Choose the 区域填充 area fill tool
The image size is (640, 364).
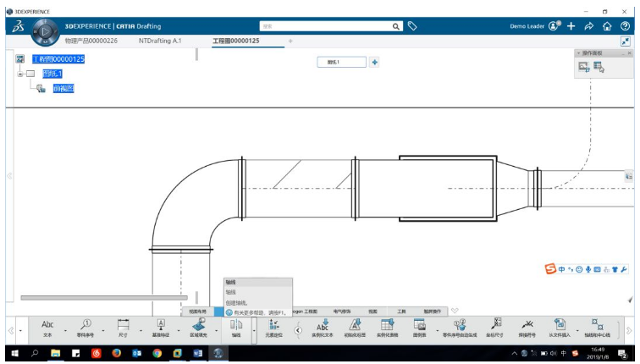pos(198,328)
